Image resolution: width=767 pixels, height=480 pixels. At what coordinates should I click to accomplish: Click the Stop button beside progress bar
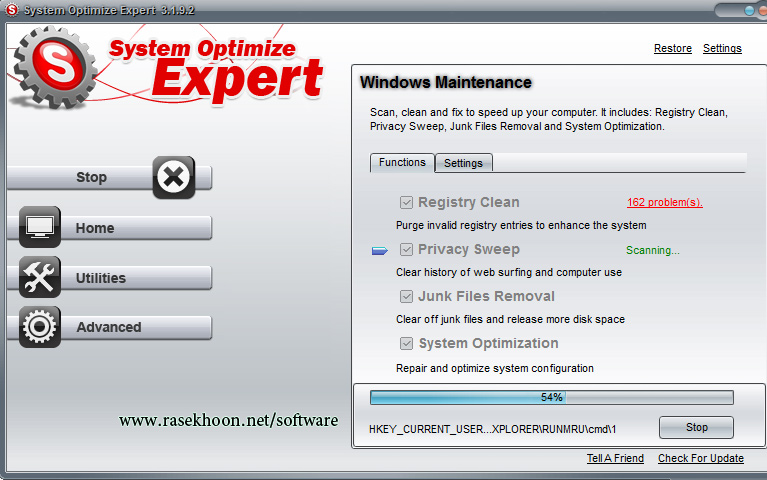click(x=696, y=427)
